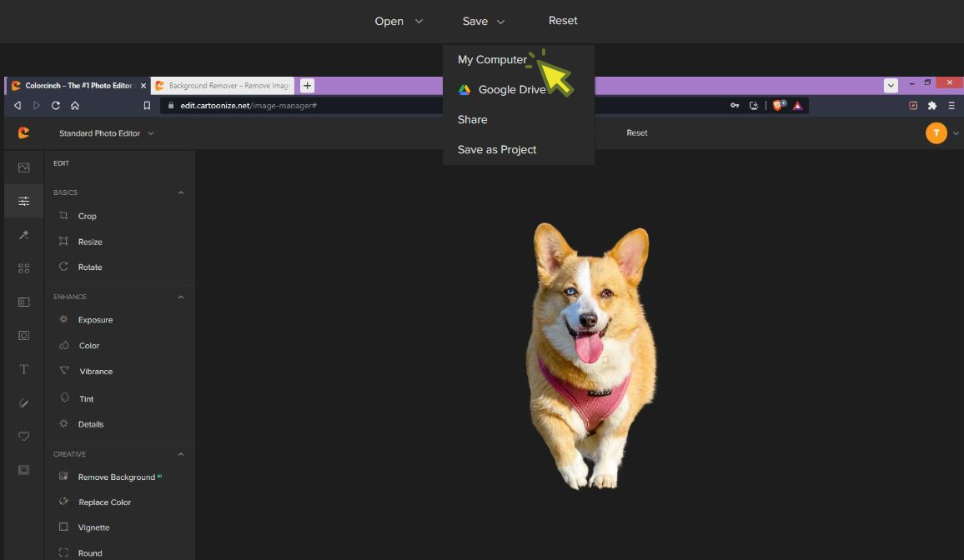
Task: Click the Edit adjustments sliders sidebar icon
Action: [23, 201]
